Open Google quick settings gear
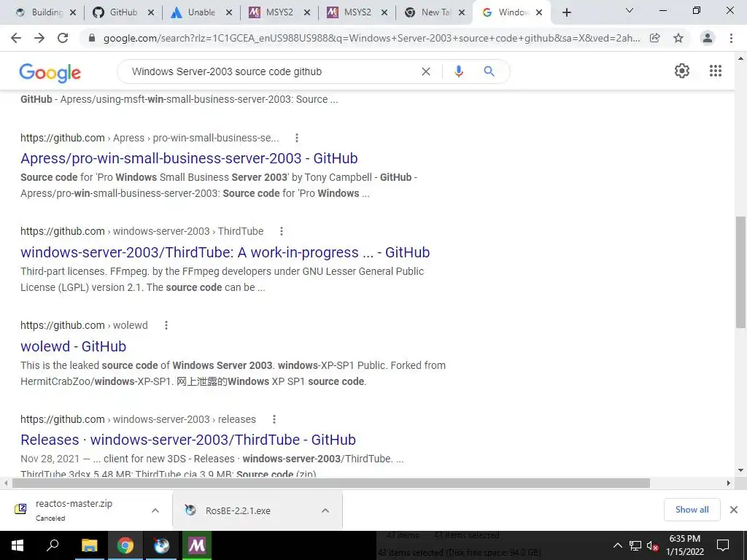This screenshot has height=560, width=747. [x=682, y=71]
